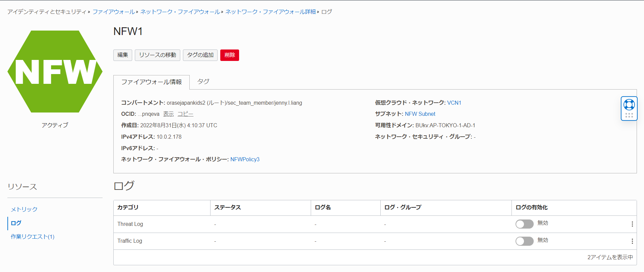Click the help lifebuoy icon
Viewport: 644px width, 272px height.
629,105
